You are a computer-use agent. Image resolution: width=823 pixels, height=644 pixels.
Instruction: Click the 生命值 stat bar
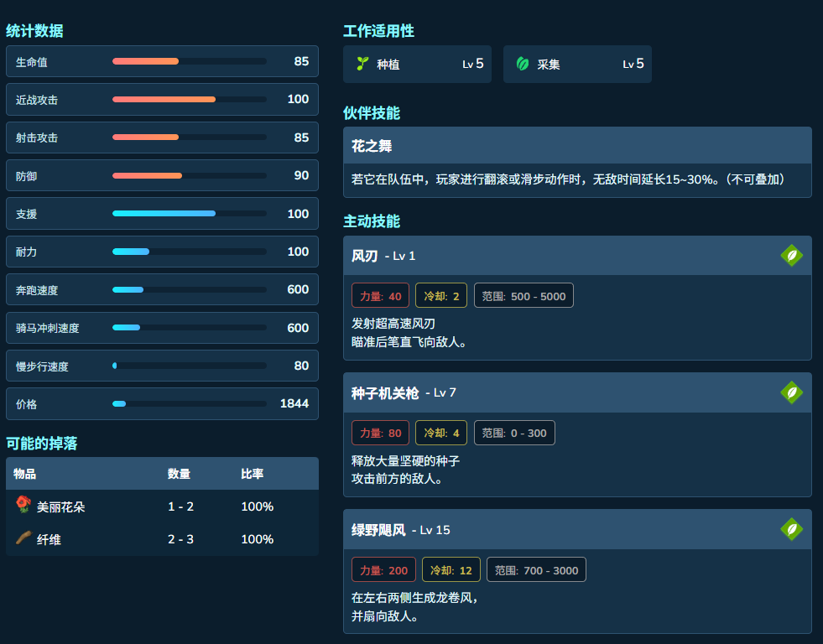click(x=190, y=61)
